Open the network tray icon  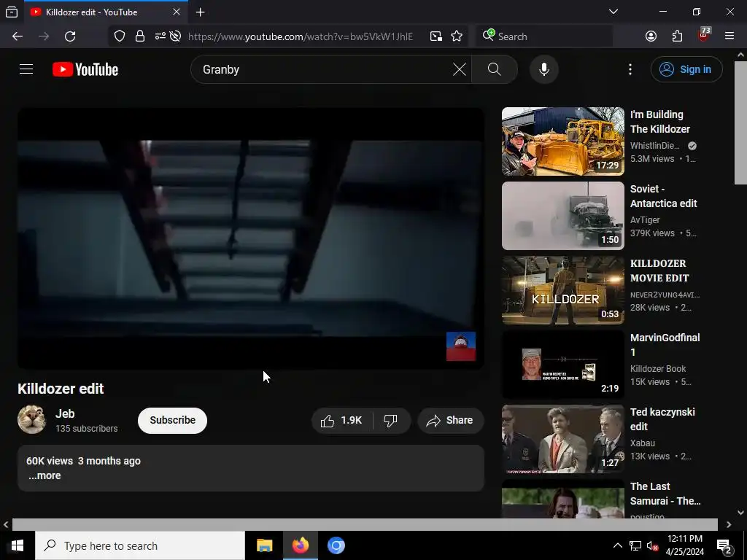pyautogui.click(x=635, y=545)
